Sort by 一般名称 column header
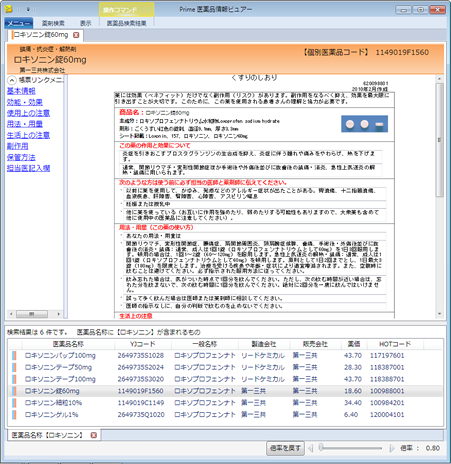This screenshot has height=464, width=451. click(205, 344)
